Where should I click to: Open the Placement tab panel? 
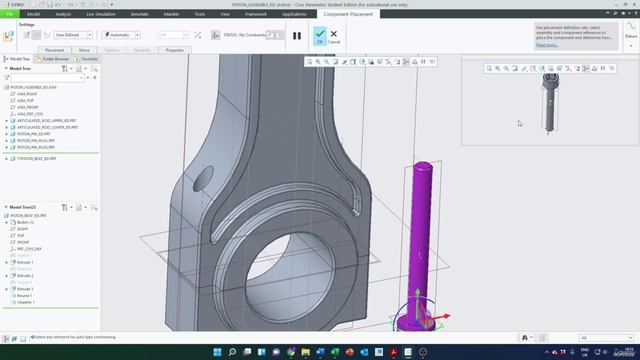(54, 50)
